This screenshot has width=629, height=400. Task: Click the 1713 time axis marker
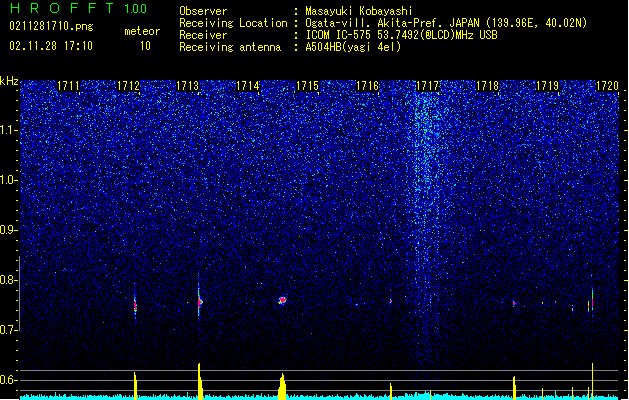[188, 86]
